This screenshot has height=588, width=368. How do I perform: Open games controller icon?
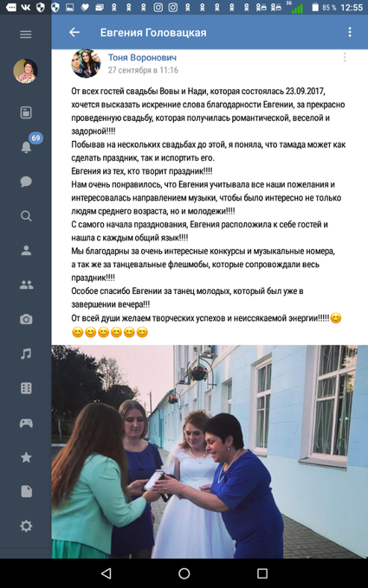tap(26, 423)
